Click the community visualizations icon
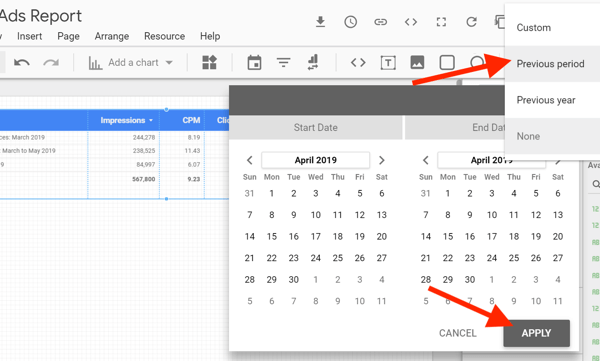600x361 pixels. pyautogui.click(x=209, y=62)
